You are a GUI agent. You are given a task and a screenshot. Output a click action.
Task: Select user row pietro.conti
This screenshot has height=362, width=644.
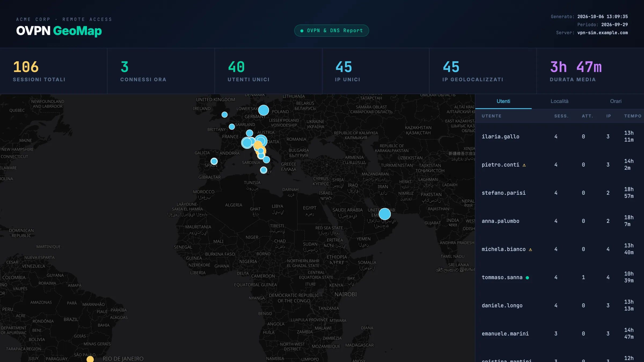pos(559,165)
